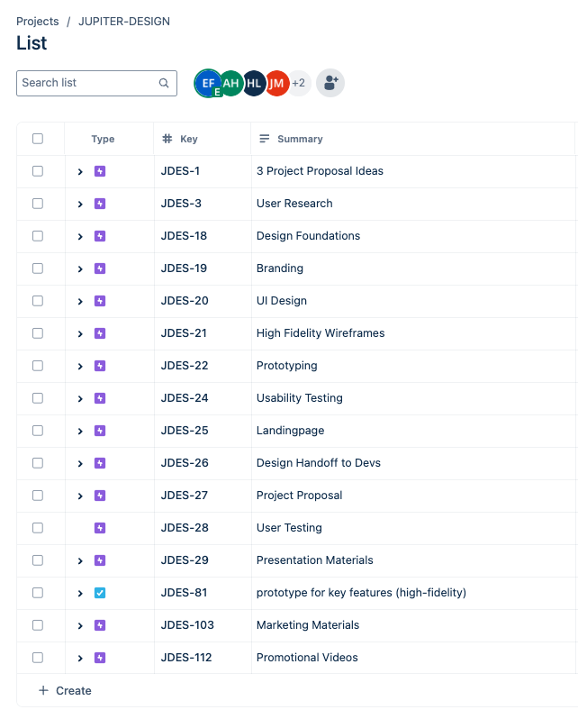Click the HL user avatar
The width and height of the screenshot is (578, 728).
(255, 83)
